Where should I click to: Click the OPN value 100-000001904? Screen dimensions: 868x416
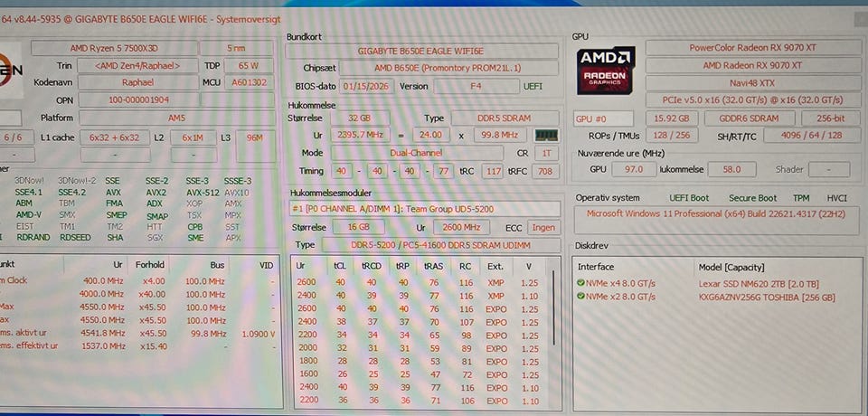click(138, 99)
